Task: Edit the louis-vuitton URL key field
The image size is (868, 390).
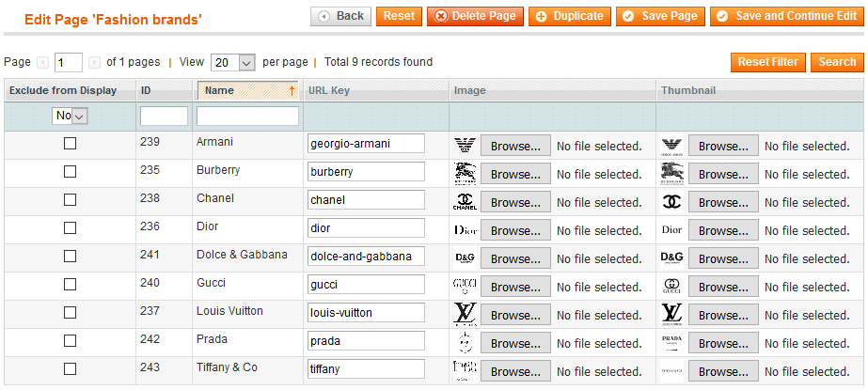Action: coord(366,313)
